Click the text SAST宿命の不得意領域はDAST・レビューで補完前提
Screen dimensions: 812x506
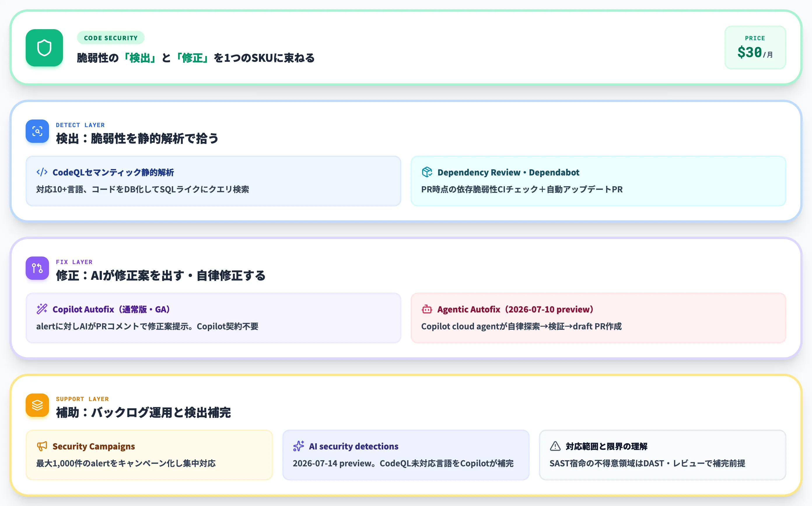pyautogui.click(x=647, y=463)
